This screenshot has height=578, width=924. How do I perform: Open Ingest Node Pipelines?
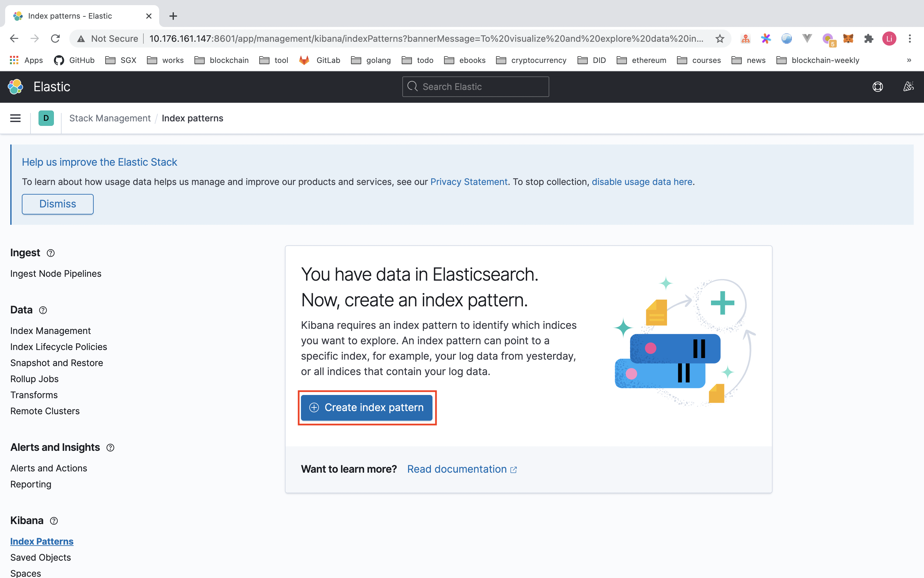[x=56, y=274]
